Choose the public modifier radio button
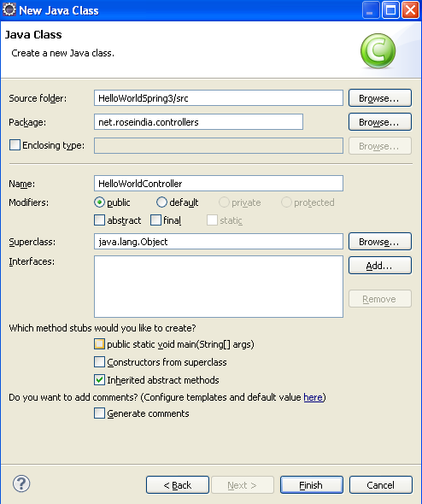Screen dimensions: 422x504 click(x=99, y=202)
